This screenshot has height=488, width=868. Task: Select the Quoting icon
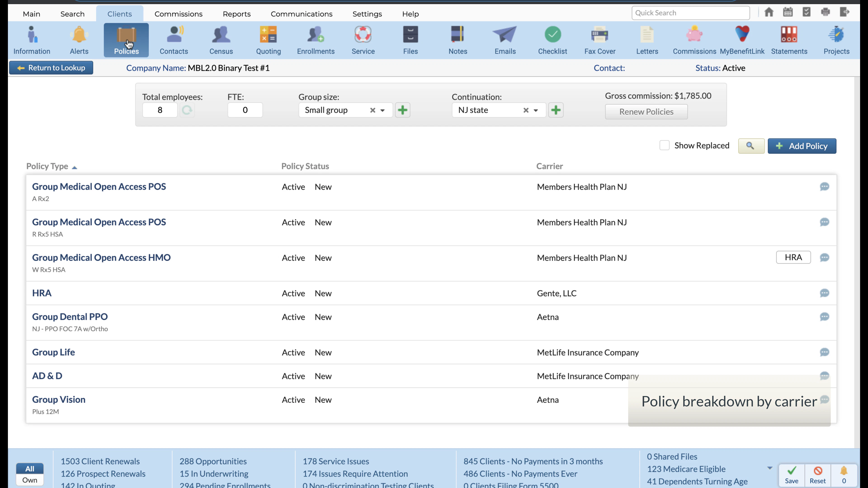[x=268, y=40]
